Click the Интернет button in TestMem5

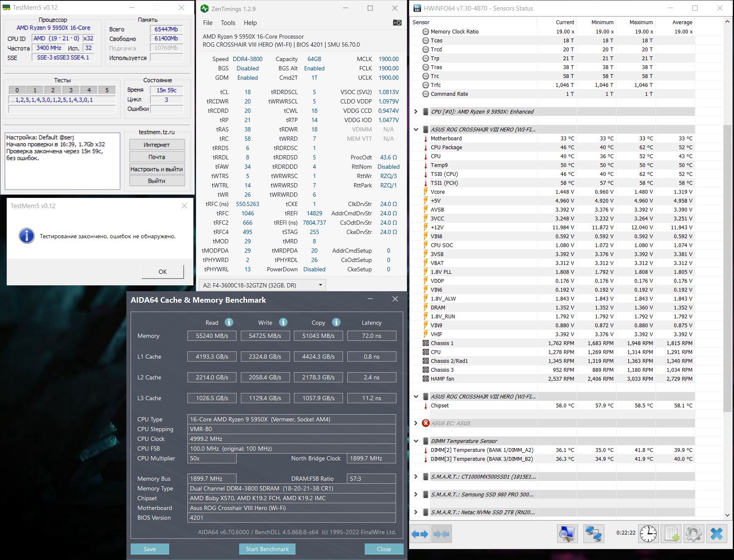coord(157,145)
